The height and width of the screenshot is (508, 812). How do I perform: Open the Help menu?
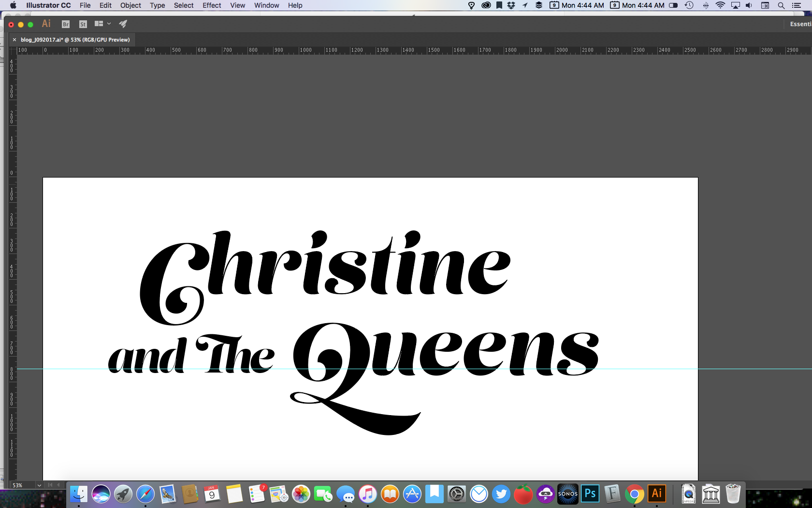point(295,5)
